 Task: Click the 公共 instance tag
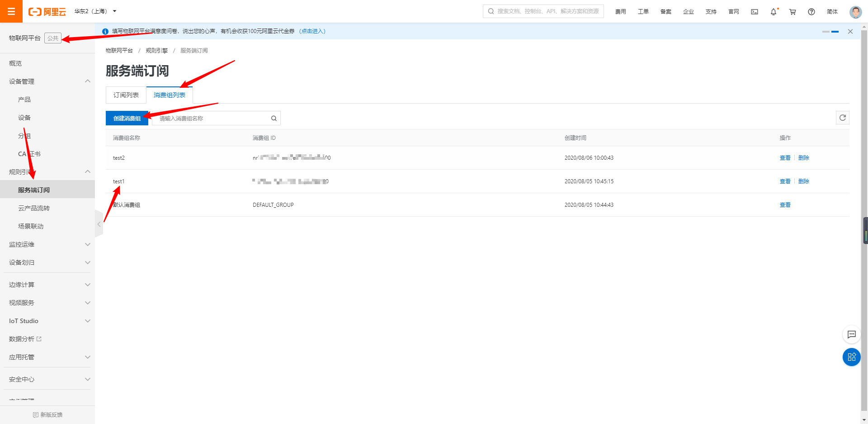(53, 38)
